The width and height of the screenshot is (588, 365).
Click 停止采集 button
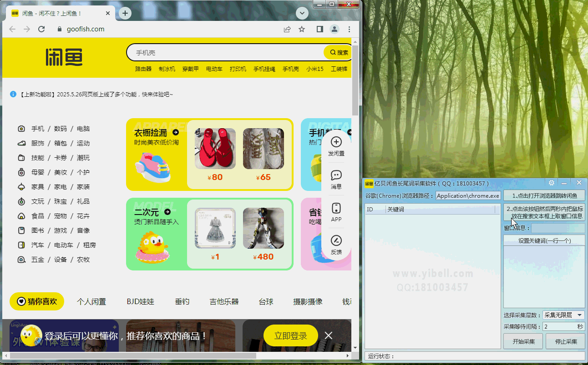point(566,341)
